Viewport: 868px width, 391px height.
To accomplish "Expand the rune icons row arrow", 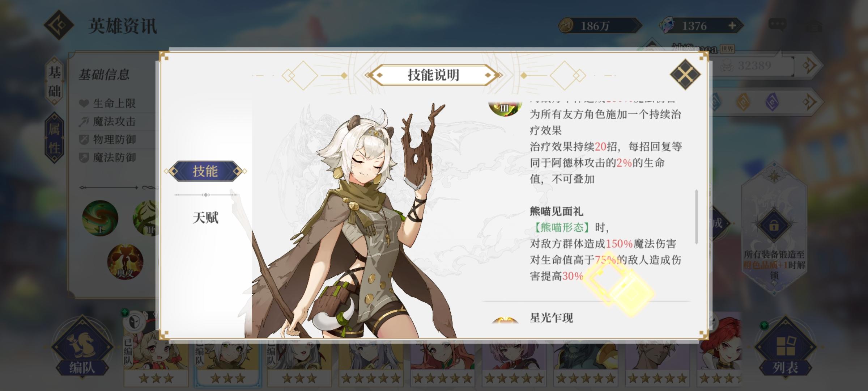I will 809,102.
